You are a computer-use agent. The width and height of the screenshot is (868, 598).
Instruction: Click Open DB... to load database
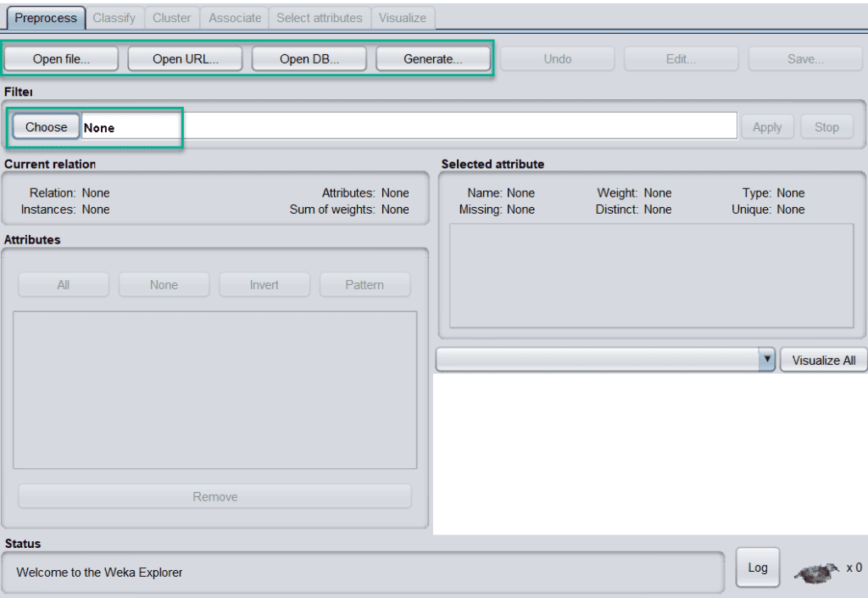click(x=309, y=59)
